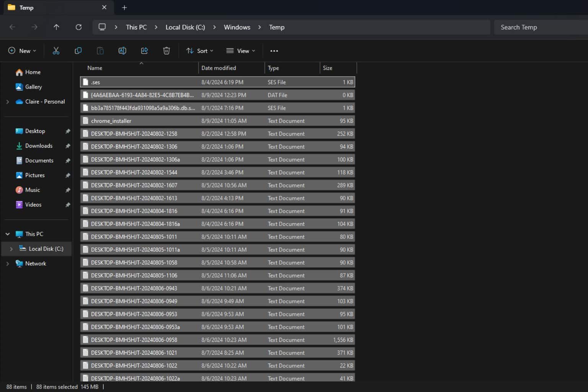588x392 pixels.
Task: Go back with the left arrow
Action: [12, 27]
